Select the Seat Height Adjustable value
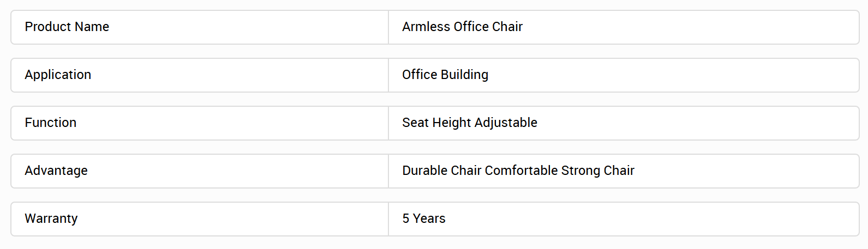The height and width of the screenshot is (249, 868). 470,123
